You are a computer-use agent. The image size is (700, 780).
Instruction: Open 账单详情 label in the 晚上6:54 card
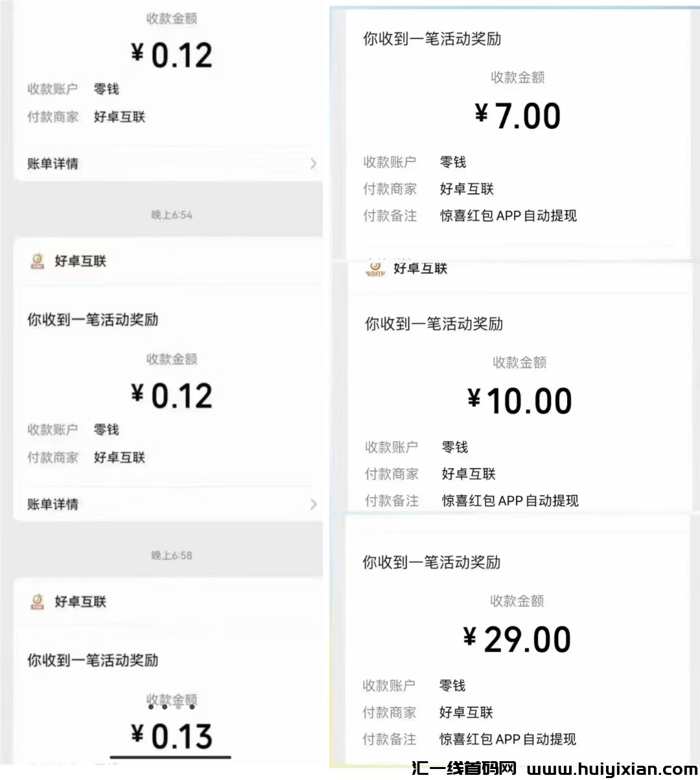click(52, 504)
